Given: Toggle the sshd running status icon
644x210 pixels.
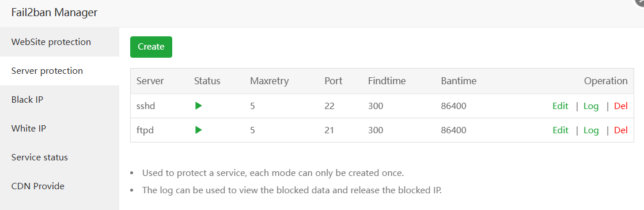Looking at the screenshot, I should point(198,106).
